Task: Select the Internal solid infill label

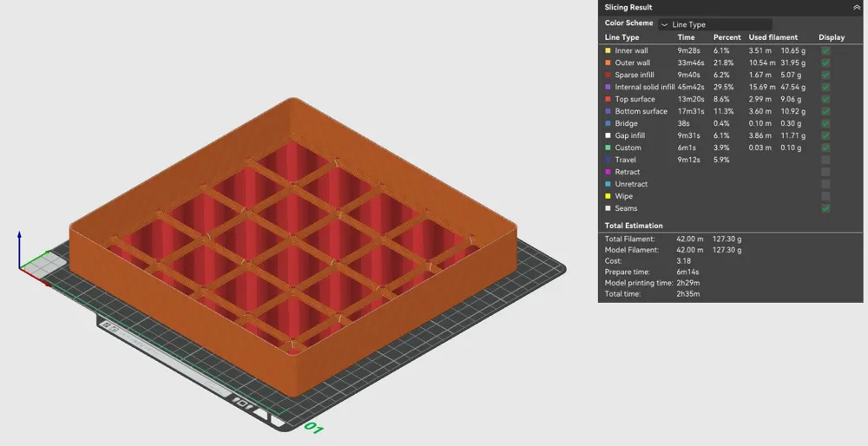Action: point(644,87)
